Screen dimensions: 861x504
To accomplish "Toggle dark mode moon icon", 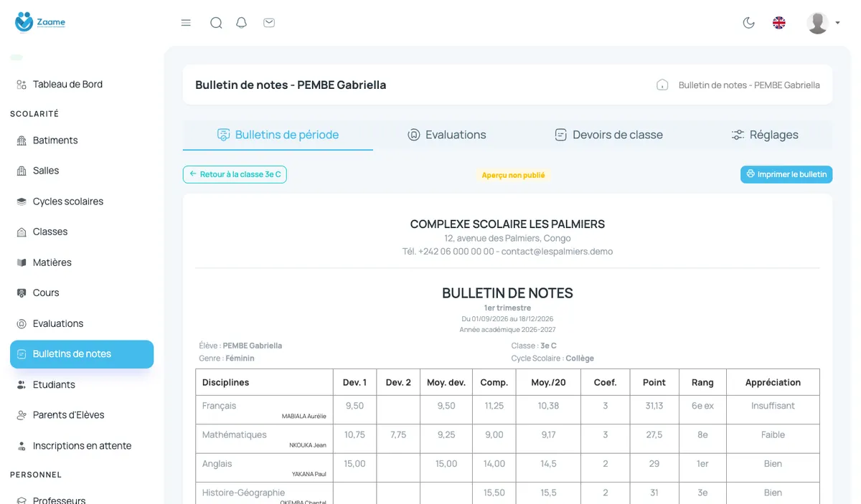I will click(x=749, y=23).
